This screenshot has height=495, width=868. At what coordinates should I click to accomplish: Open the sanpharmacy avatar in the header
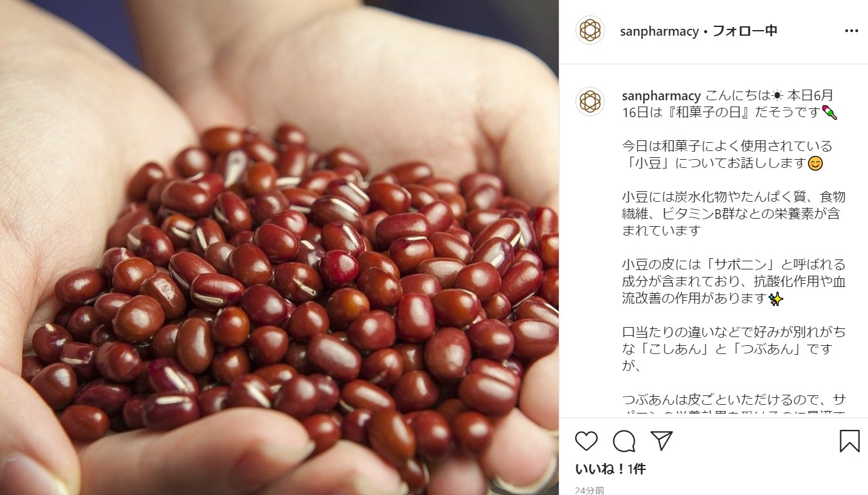pos(590,30)
